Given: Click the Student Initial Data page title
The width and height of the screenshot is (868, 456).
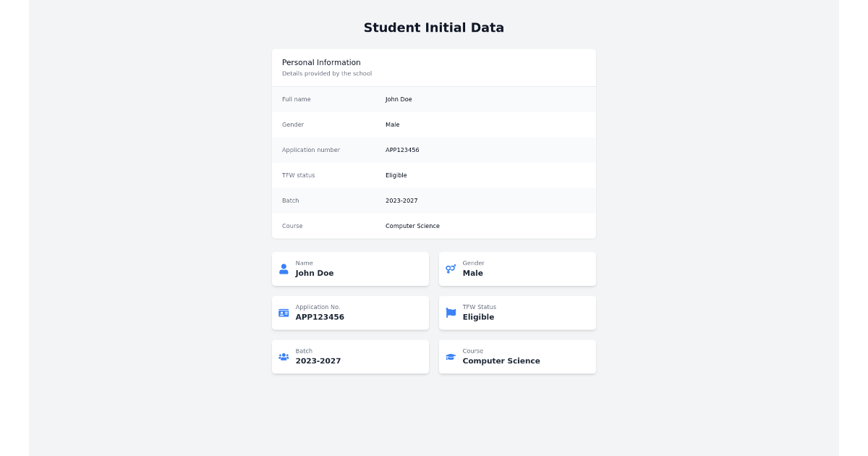Looking at the screenshot, I should (433, 28).
